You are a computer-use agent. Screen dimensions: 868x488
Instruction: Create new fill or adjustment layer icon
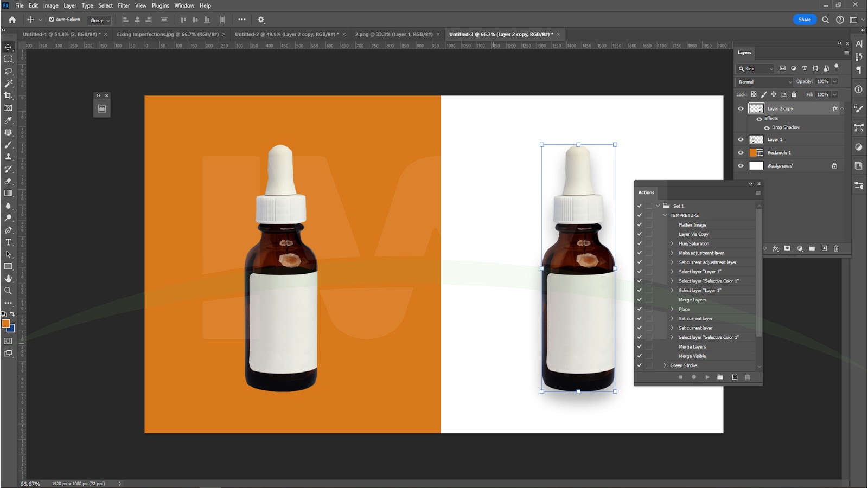pyautogui.click(x=800, y=248)
